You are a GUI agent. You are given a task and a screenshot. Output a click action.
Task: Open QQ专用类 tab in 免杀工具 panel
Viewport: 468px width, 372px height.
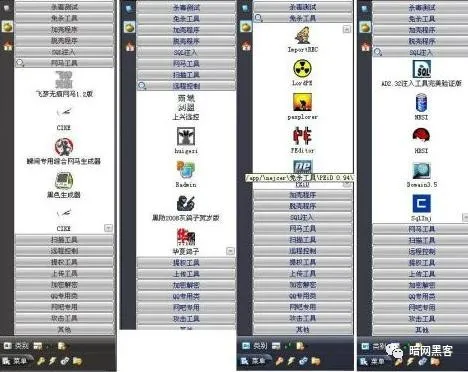(x=303, y=296)
